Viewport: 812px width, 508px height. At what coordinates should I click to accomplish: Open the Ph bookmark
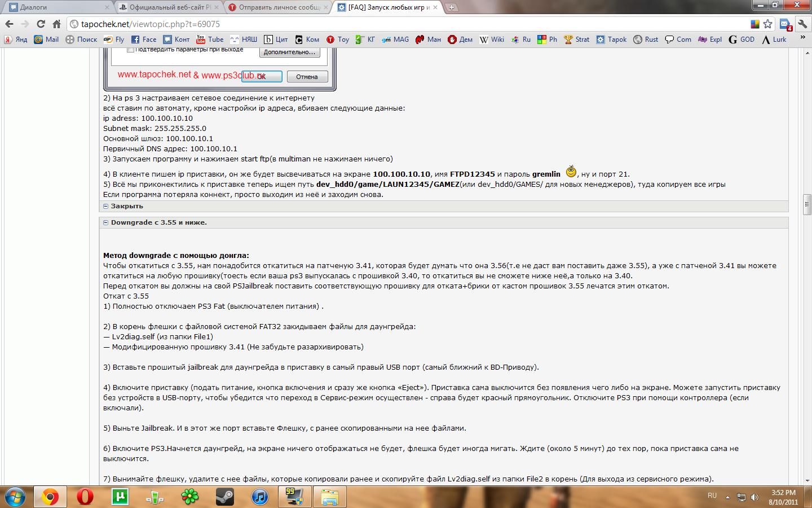pyautogui.click(x=547, y=40)
